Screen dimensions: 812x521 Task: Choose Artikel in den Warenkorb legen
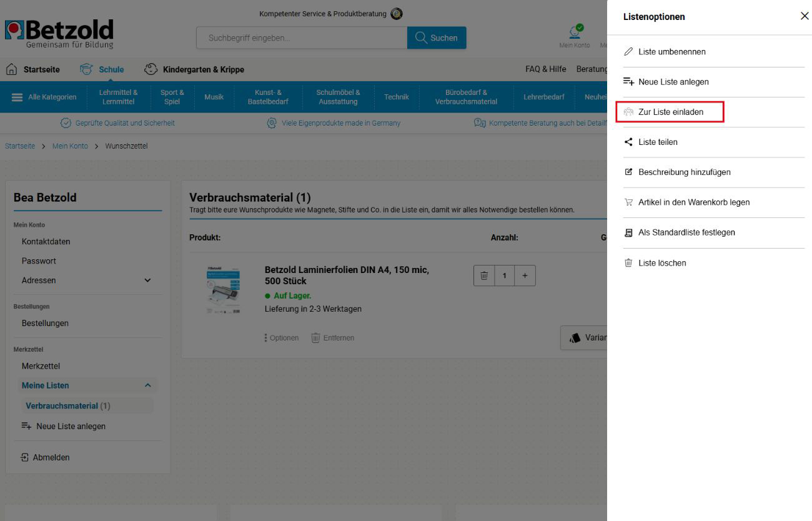713,202
